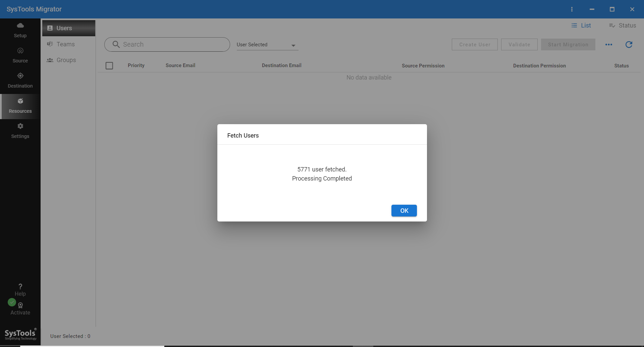Click the Destination Email column header
Viewport: 644px width, 347px height.
point(282,65)
